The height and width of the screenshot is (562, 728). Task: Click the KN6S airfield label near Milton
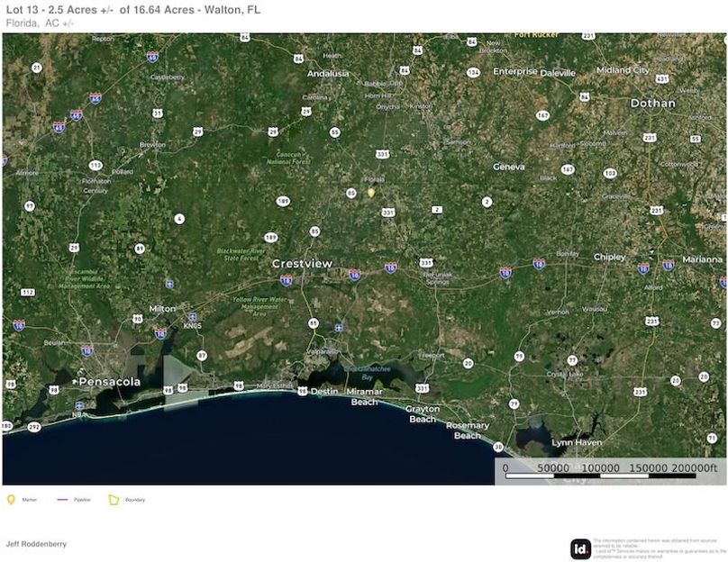192,325
